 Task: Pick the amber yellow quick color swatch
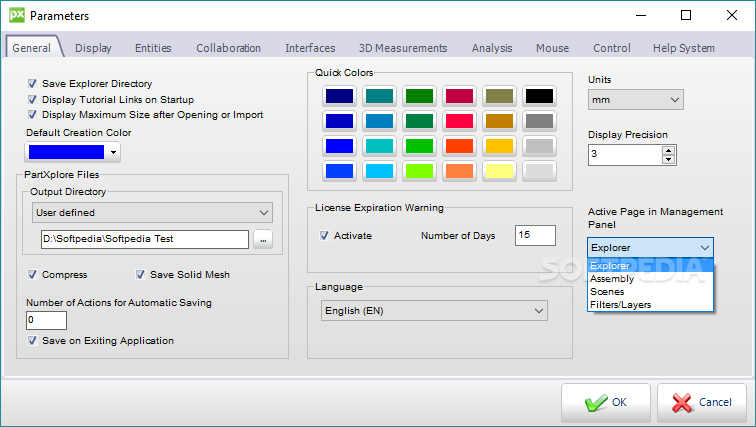(x=500, y=146)
